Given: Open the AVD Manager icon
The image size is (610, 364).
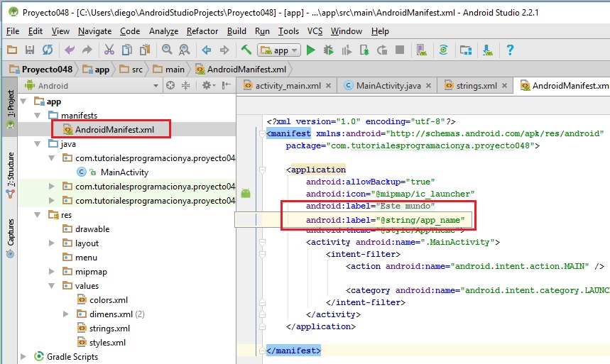Looking at the screenshot, I should (422, 50).
